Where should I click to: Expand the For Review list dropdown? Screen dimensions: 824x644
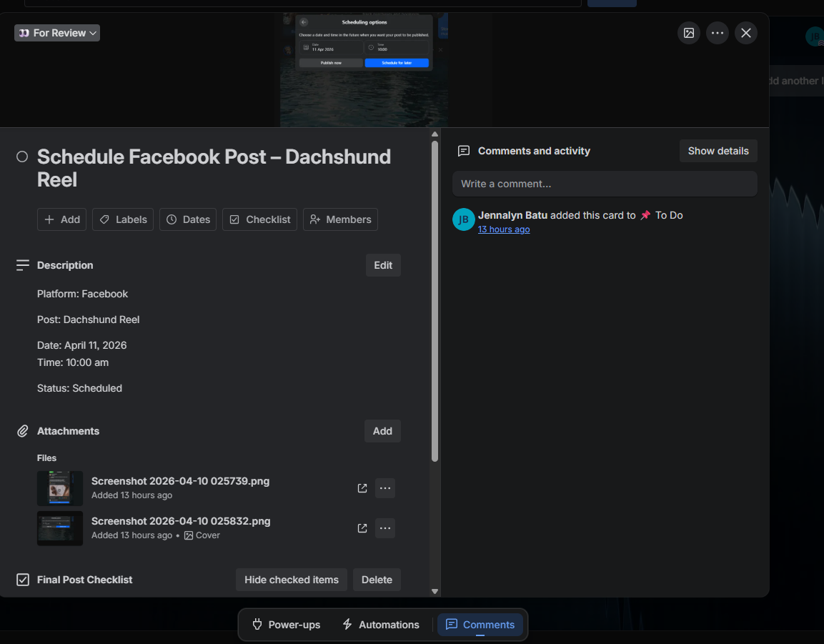57,33
